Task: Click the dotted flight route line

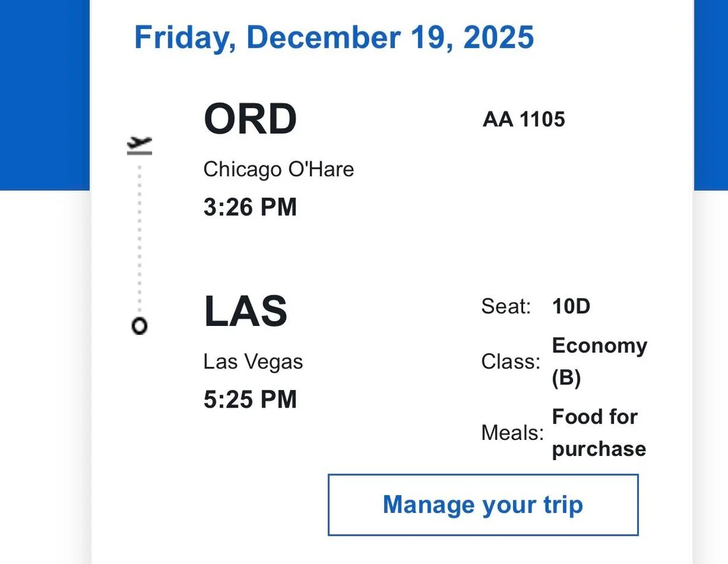Action: click(140, 236)
